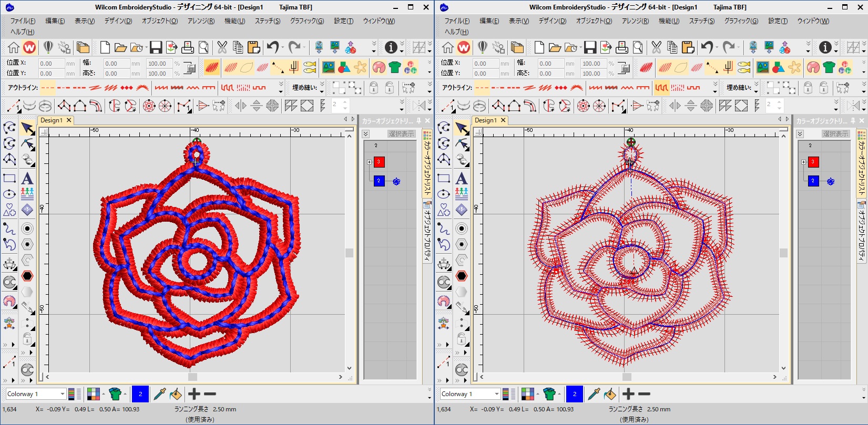Select the rectangle shape tool in left window
The height and width of the screenshot is (425, 868).
(x=9, y=178)
